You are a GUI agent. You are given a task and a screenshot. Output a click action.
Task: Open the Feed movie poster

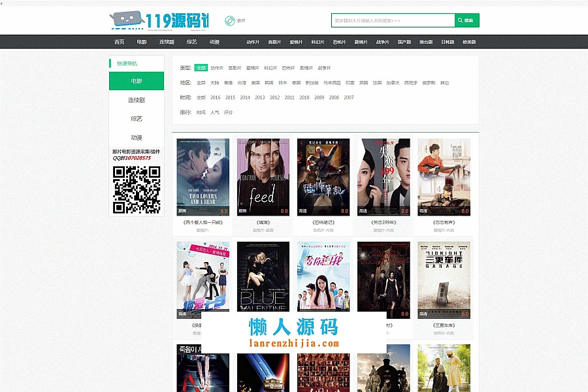tap(263, 177)
